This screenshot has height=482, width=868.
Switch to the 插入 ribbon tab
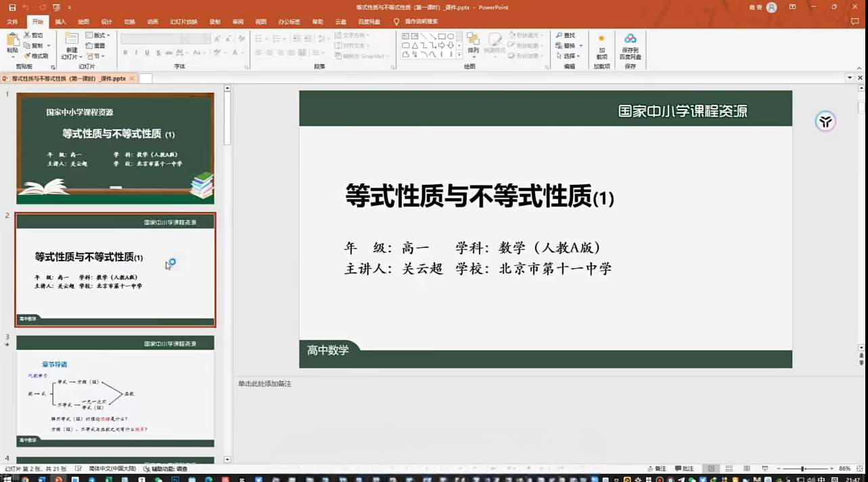tap(60, 21)
